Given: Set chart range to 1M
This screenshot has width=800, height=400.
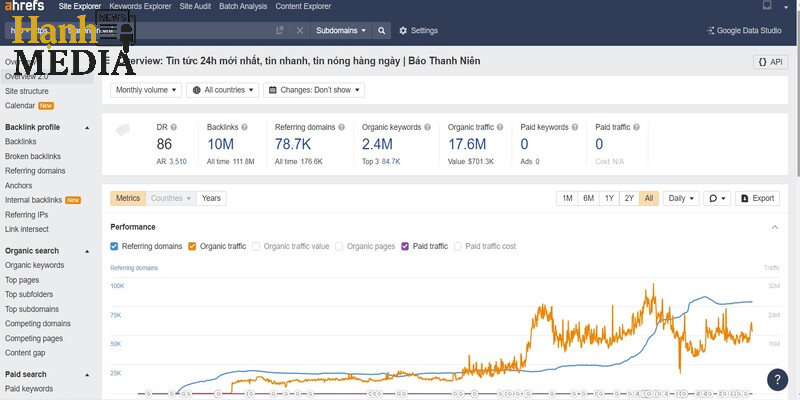Looking at the screenshot, I should point(567,198).
